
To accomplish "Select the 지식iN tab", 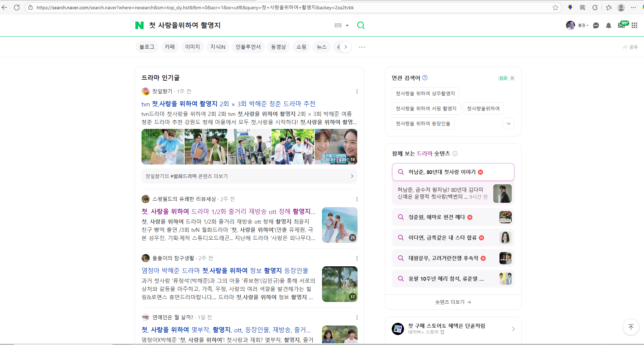I will coord(218,47).
